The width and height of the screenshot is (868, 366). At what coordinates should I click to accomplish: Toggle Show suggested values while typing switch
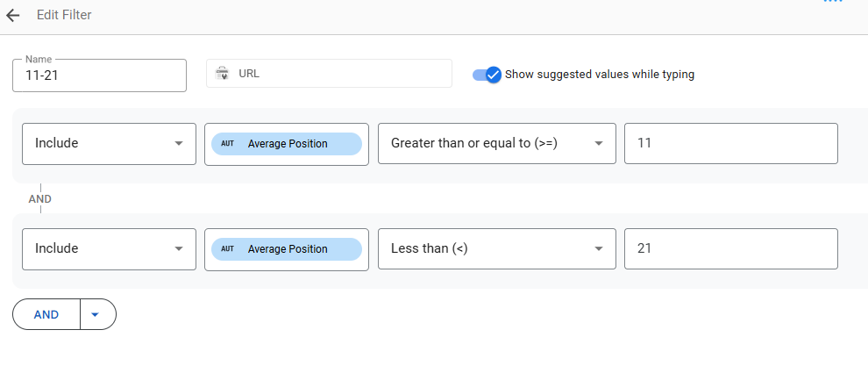tap(487, 75)
